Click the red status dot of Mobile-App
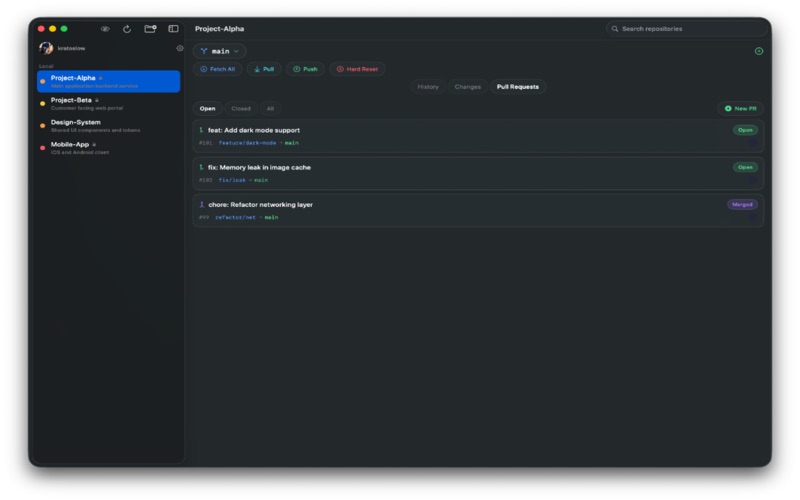This screenshot has width=800, height=500. click(43, 148)
